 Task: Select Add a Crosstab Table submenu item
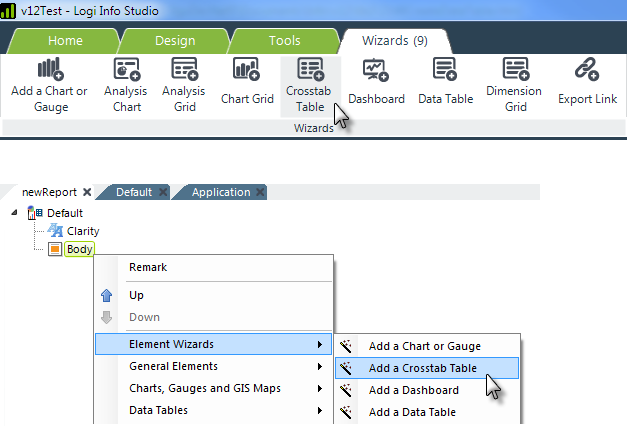point(427,368)
